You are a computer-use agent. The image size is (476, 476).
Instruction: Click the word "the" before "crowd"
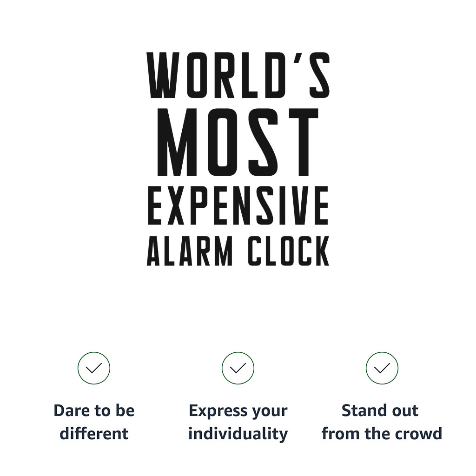coord(375,434)
